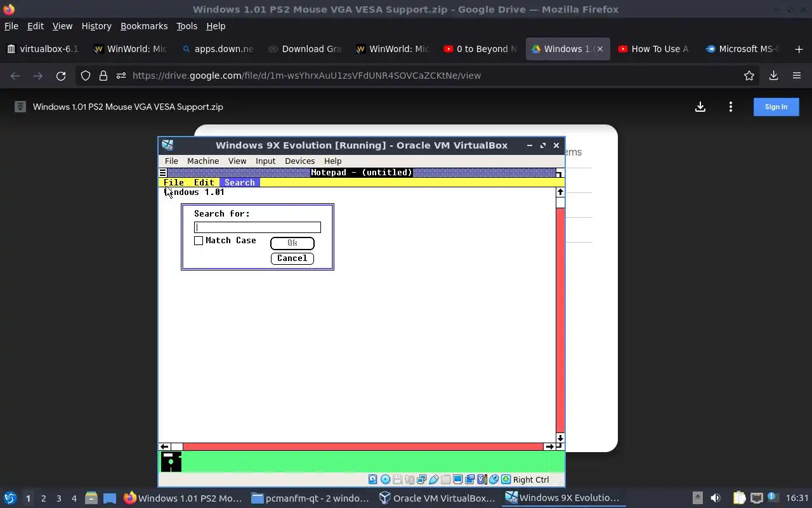The width and height of the screenshot is (812, 508).
Task: Click the display settings status icon
Action: [457, 479]
